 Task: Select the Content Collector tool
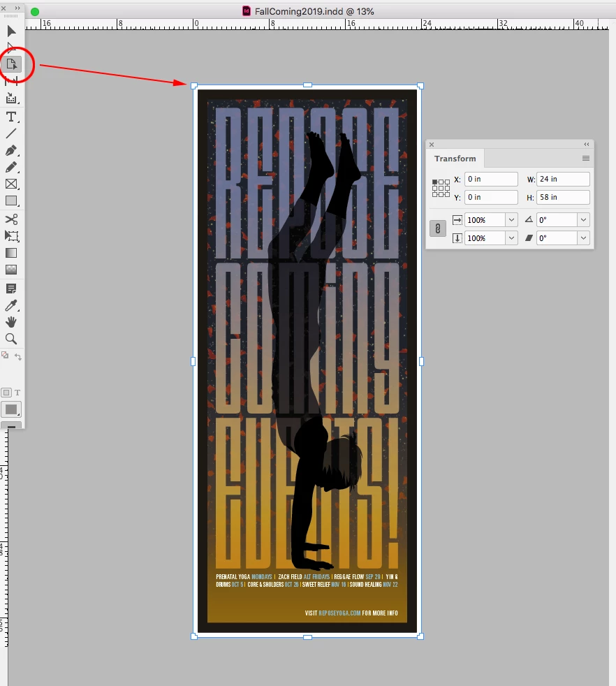pyautogui.click(x=11, y=98)
